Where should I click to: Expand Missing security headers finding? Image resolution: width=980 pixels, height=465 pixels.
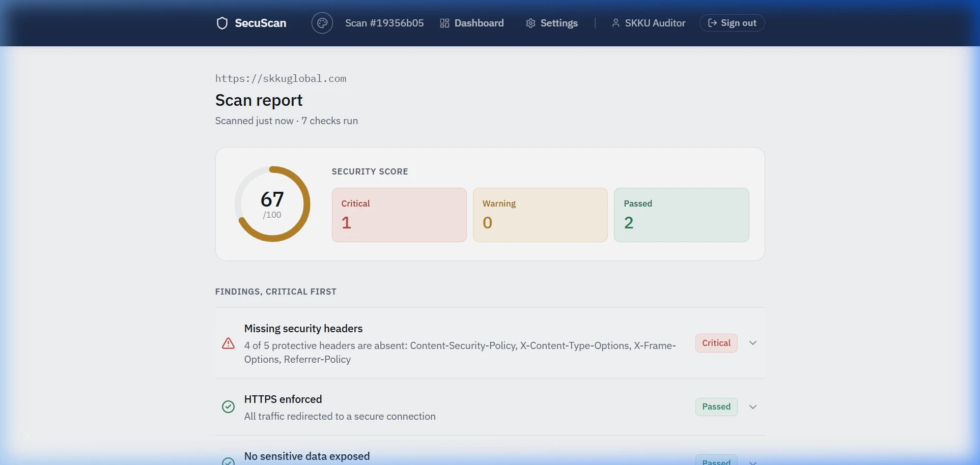coord(753,343)
